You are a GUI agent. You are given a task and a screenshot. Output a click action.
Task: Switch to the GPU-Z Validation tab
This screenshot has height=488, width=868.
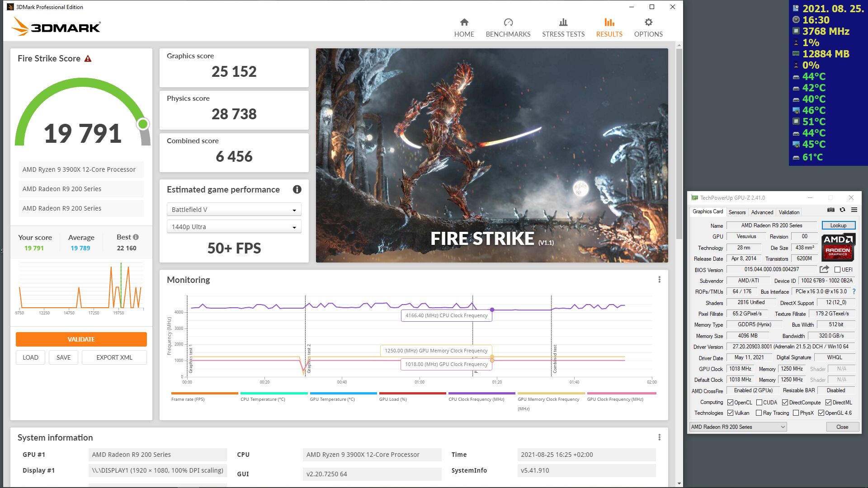click(789, 212)
